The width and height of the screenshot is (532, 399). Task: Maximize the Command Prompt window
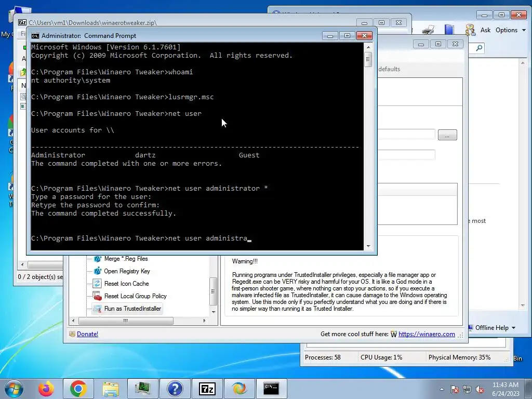[347, 36]
